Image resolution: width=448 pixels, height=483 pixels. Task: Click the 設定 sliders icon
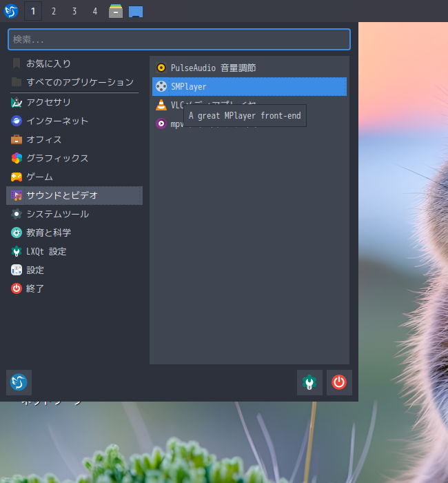click(17, 270)
